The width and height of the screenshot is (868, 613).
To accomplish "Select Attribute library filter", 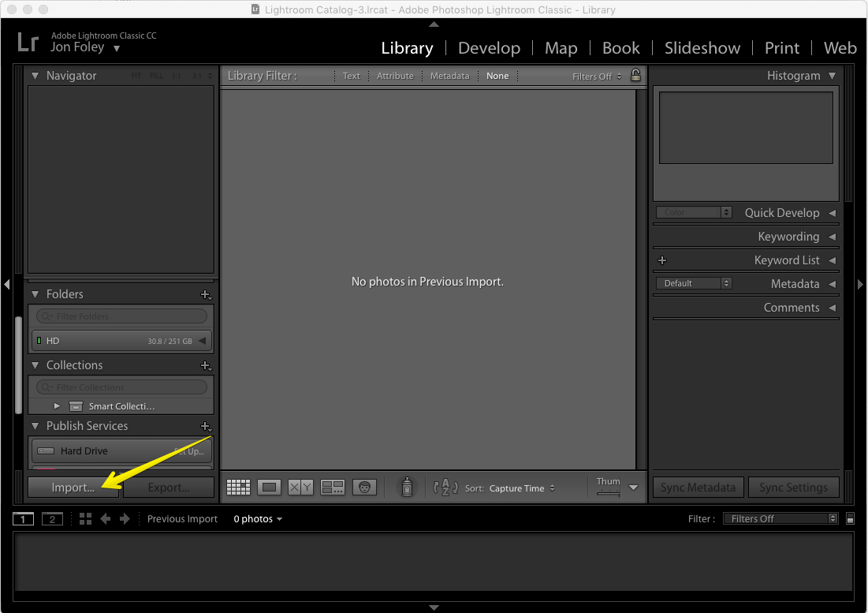I will (x=395, y=76).
